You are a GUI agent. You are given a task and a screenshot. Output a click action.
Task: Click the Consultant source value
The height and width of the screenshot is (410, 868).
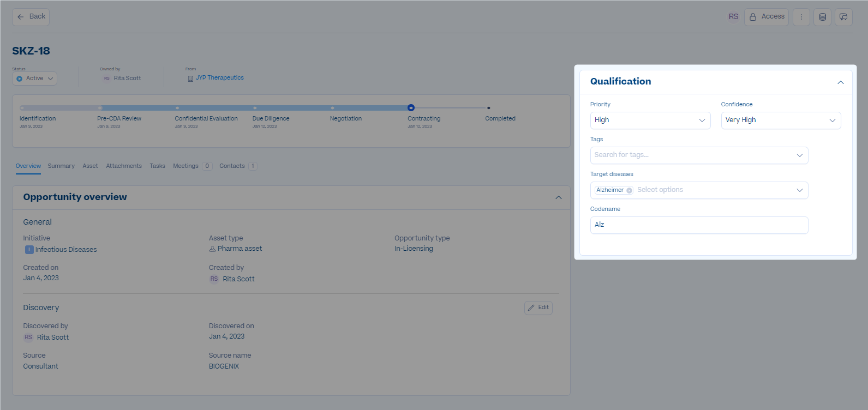click(40, 366)
